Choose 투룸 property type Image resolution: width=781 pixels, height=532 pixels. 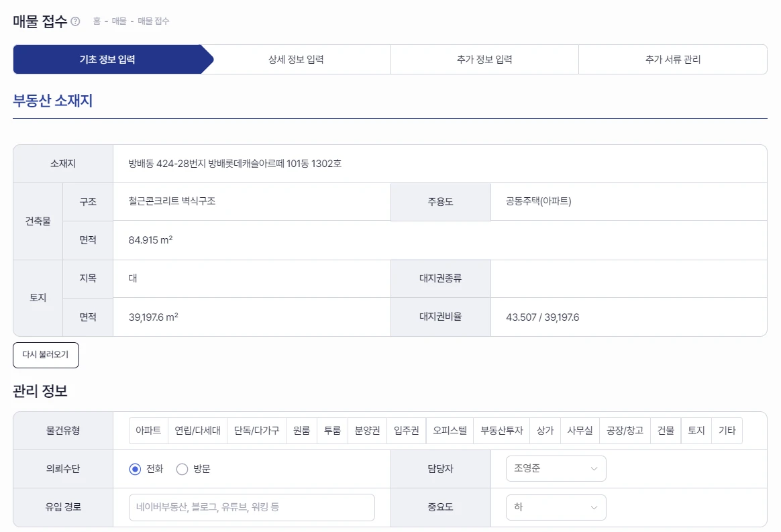[332, 431]
